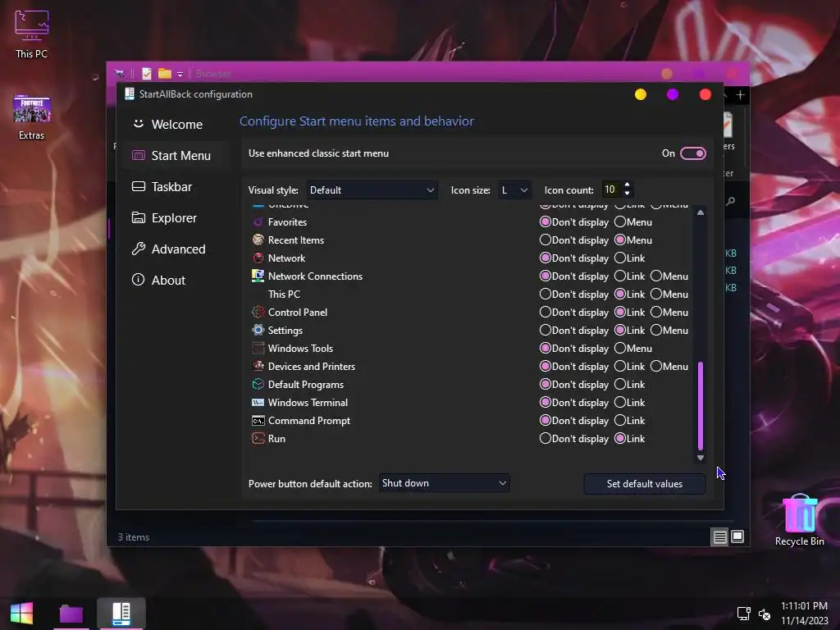Viewport: 840px width, 630px height.
Task: Select Menu for Control Panel
Action: click(x=656, y=313)
